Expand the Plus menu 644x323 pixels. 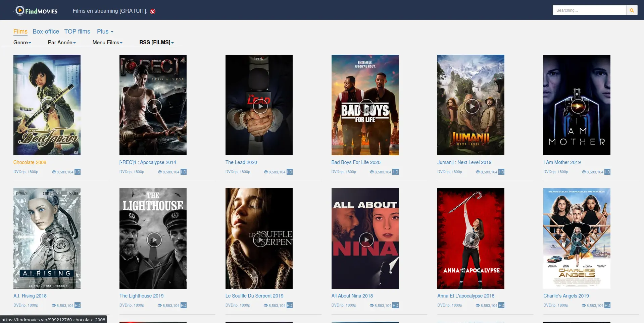coord(105,32)
